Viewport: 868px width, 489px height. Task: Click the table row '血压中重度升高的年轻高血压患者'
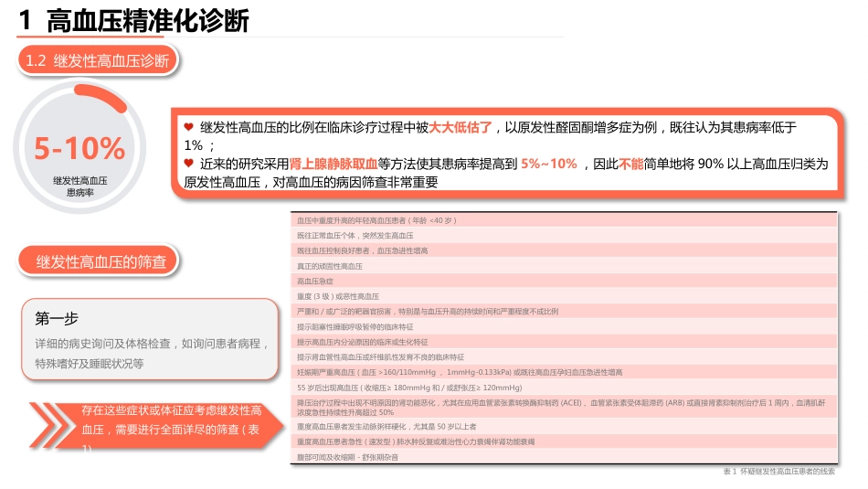click(x=564, y=220)
